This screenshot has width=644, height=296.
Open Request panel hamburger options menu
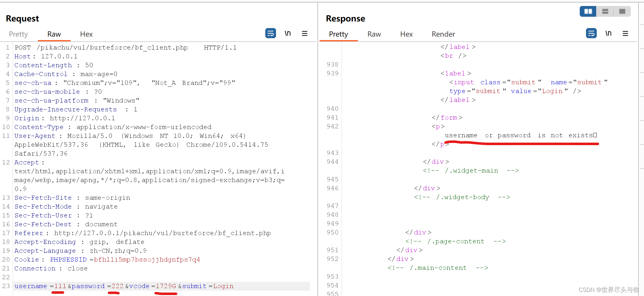[305, 33]
